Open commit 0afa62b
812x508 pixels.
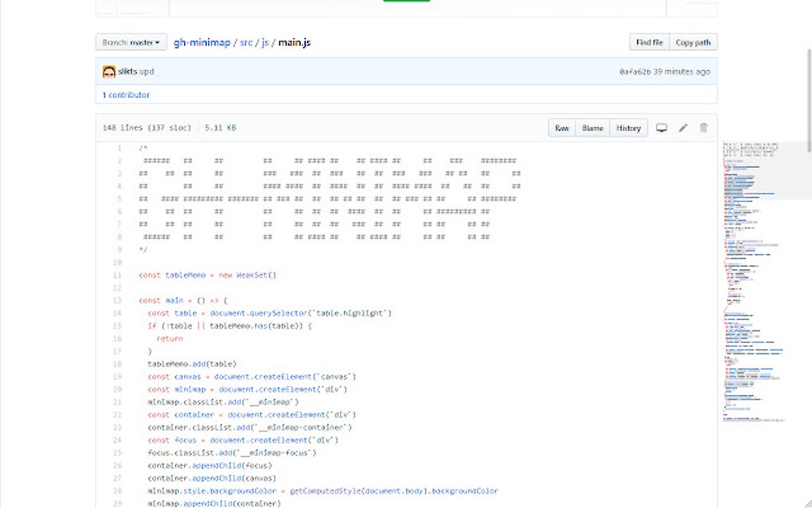click(634, 72)
